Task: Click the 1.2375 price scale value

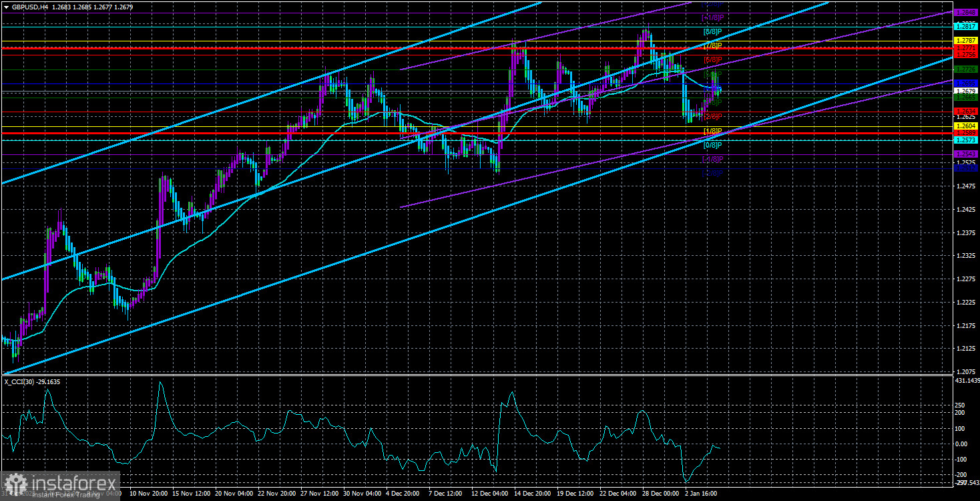Action: pyautogui.click(x=966, y=232)
